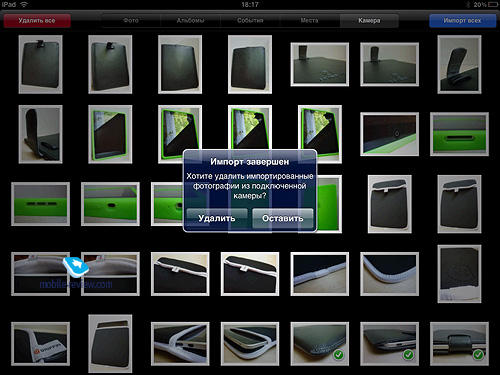The width and height of the screenshot is (500, 375).
Task: Tap the Bluetooth status icon
Action: [468, 5]
